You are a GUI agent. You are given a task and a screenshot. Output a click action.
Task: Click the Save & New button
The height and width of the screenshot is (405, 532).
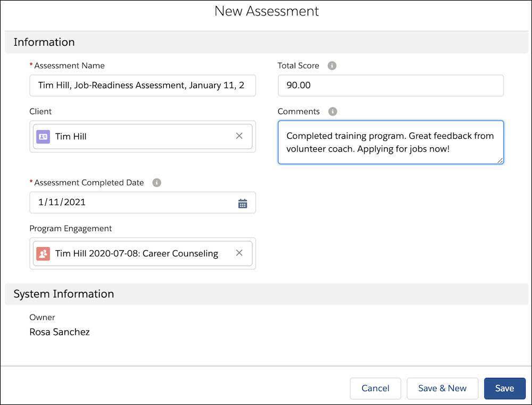[x=442, y=389]
